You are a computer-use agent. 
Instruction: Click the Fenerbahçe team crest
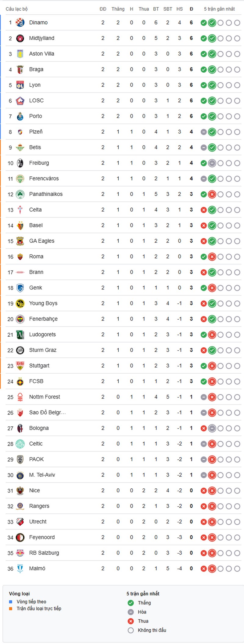(x=20, y=319)
